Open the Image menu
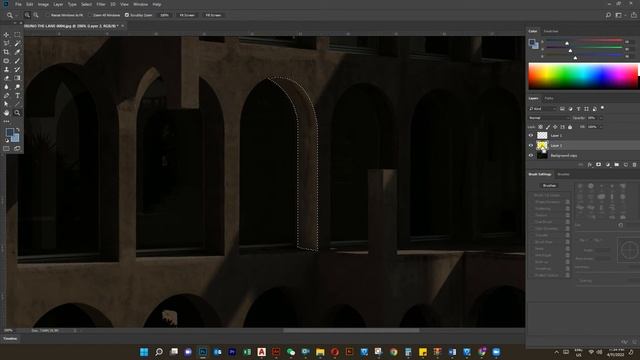Screen dimensions: 640x360 (43, 4)
